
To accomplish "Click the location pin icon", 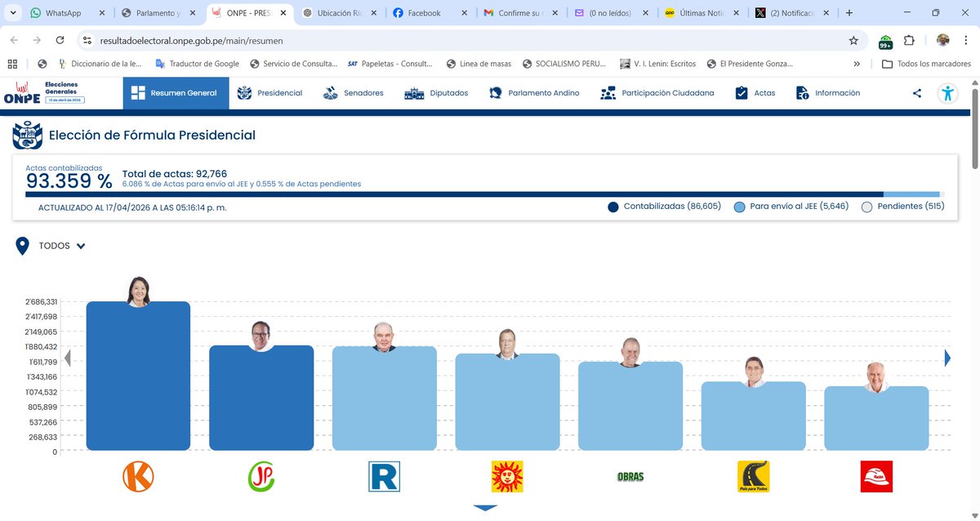I will pyautogui.click(x=22, y=246).
